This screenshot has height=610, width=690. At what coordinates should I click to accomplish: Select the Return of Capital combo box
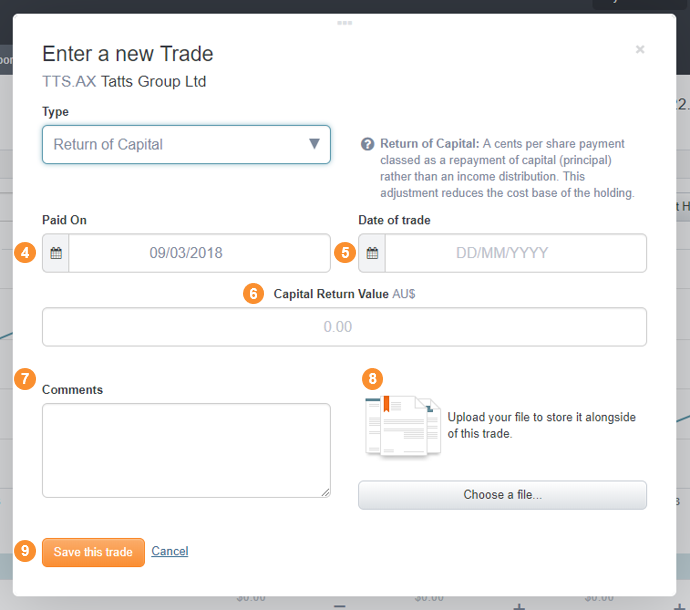tap(186, 144)
